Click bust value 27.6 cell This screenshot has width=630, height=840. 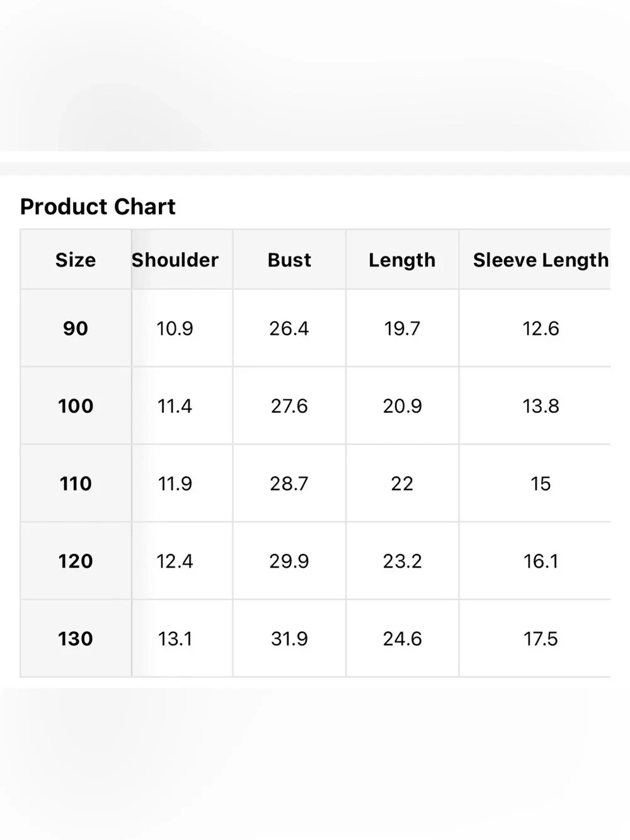pyautogui.click(x=289, y=406)
